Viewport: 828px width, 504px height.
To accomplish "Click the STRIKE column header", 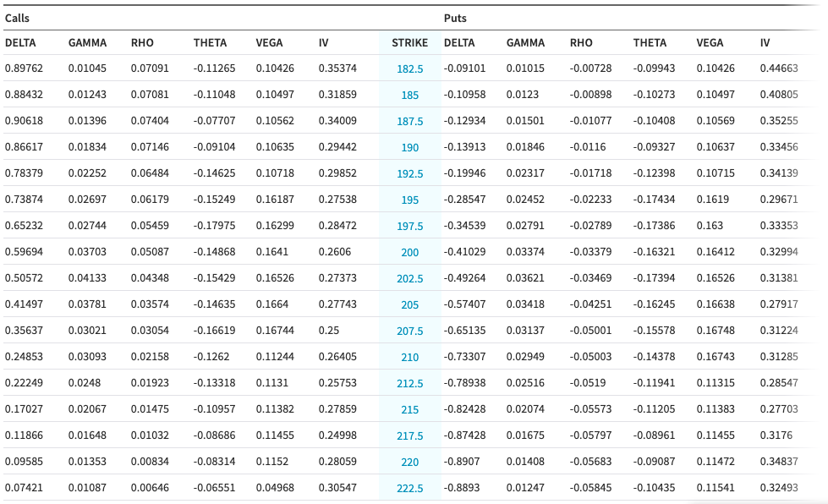I will pyautogui.click(x=410, y=43).
